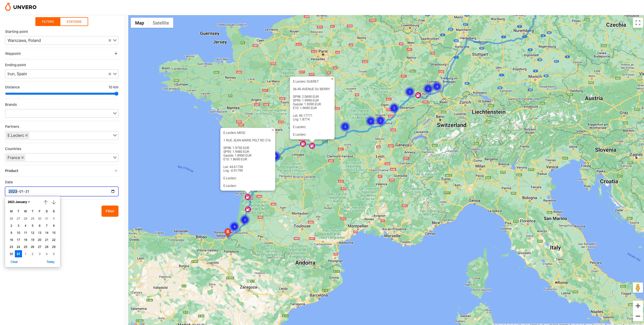Remove the E.Leclerc partner tag
644x325 pixels.
tap(27, 135)
